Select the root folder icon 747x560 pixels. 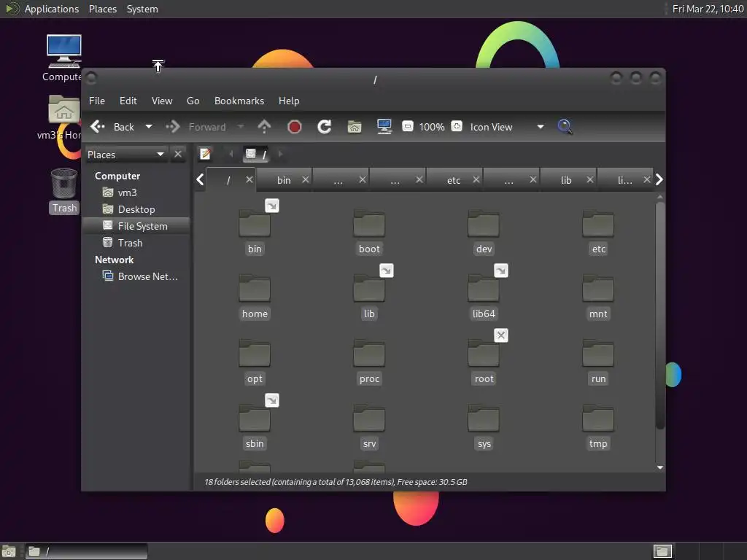point(484,354)
